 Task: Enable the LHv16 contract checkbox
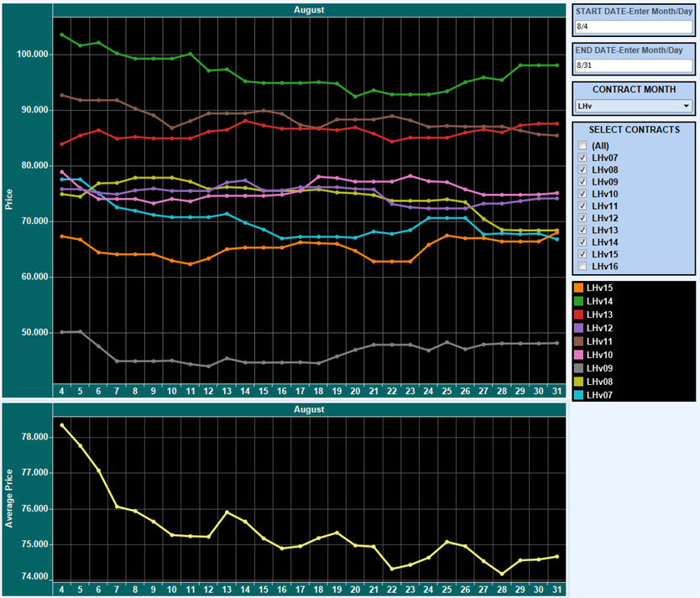click(x=582, y=266)
